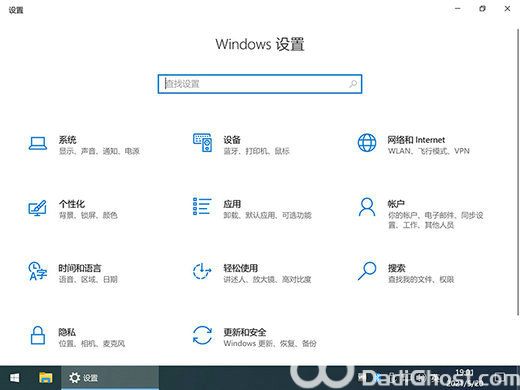This screenshot has height=390, width=520.
Task: Click the 更新和安全 title text
Action: click(x=245, y=332)
